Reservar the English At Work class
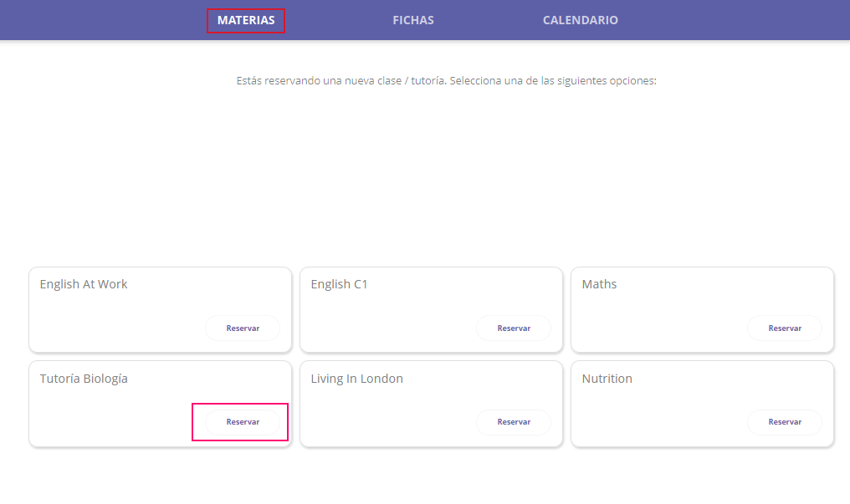 [243, 328]
